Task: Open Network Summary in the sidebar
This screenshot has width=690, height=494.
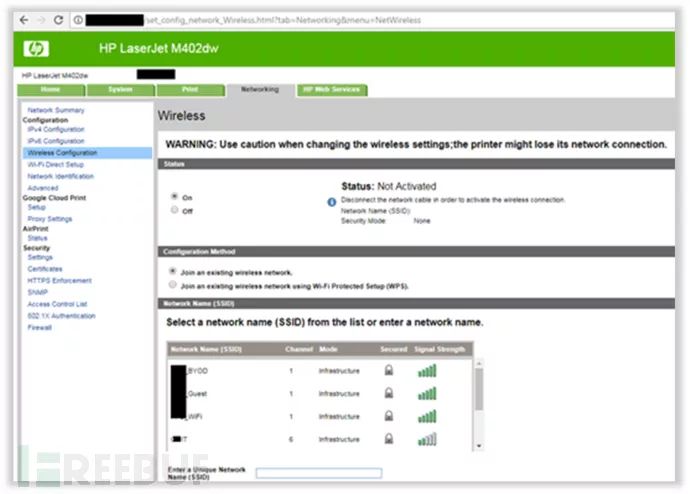Action: point(56,110)
